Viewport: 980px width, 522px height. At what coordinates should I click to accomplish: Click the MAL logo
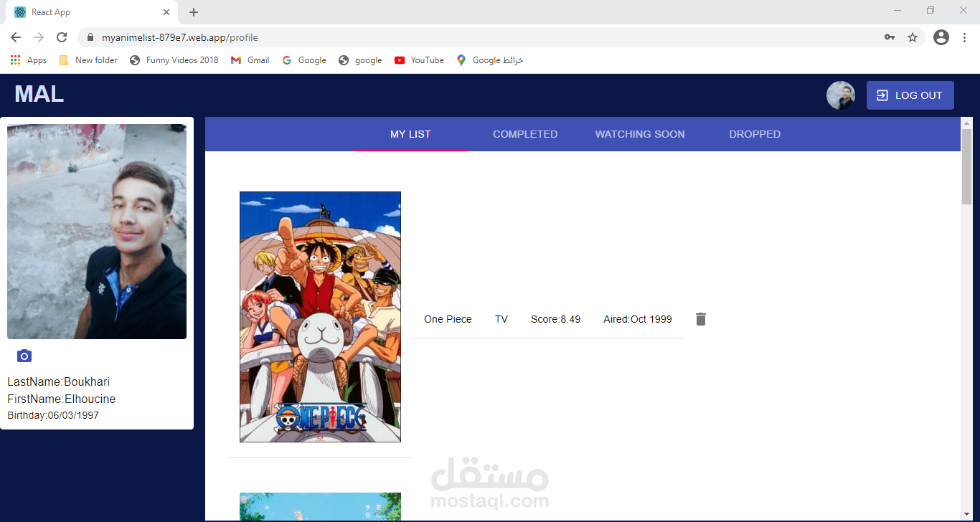click(39, 94)
